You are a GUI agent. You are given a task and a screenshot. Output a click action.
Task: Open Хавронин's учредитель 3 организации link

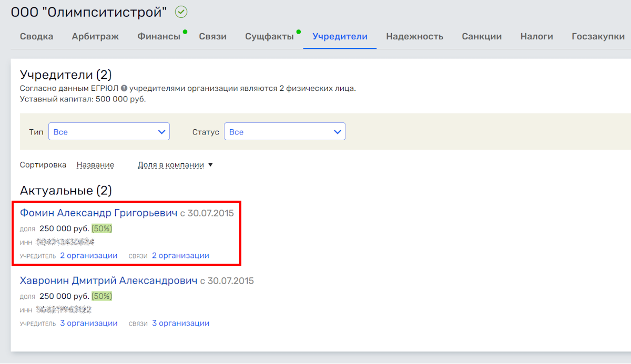[x=88, y=324]
